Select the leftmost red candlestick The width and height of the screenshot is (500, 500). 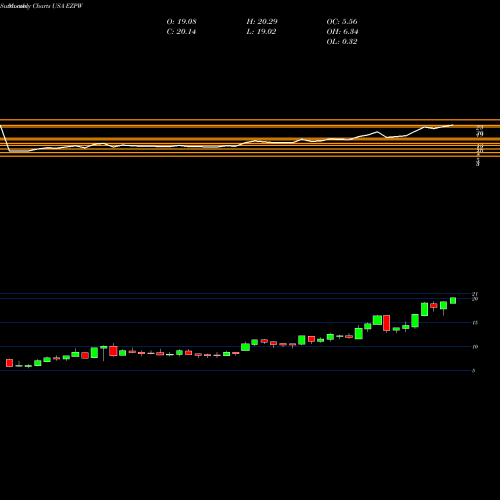click(9, 363)
